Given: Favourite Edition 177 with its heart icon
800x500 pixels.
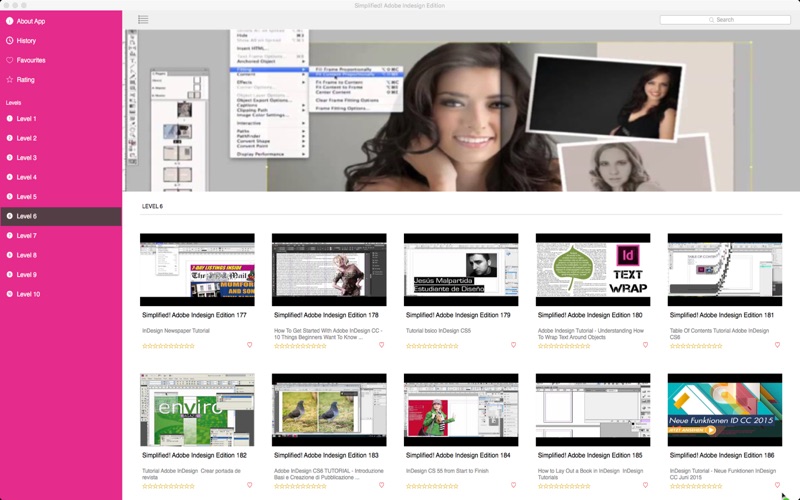Looking at the screenshot, I should point(249,345).
